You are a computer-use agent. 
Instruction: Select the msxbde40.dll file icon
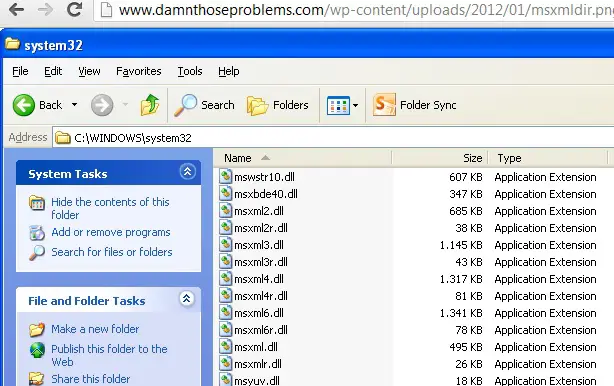pyautogui.click(x=226, y=193)
